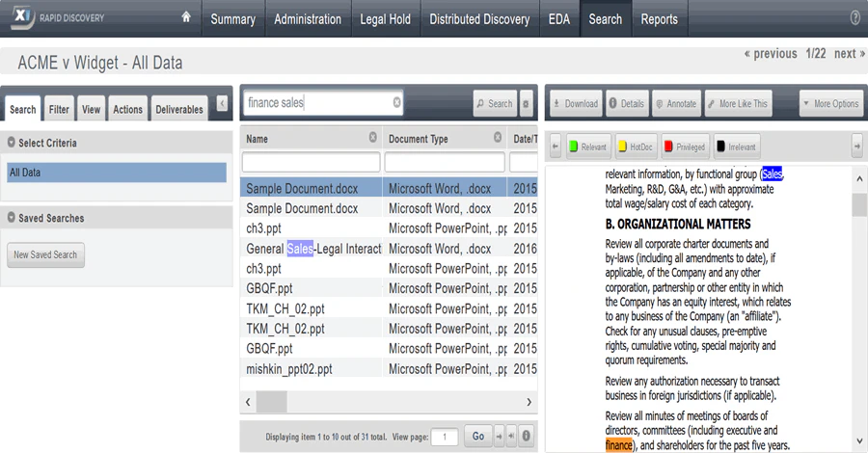Run the query with the Search button
The image size is (868, 453).
tap(495, 103)
